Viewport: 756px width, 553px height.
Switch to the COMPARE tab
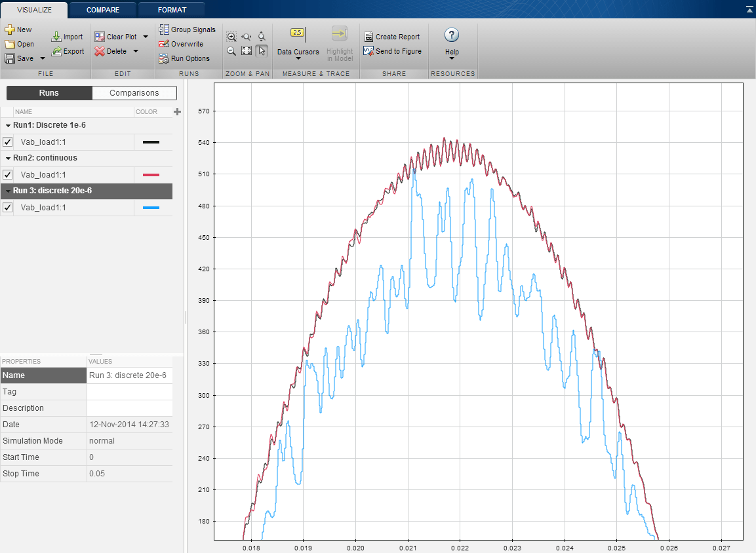tap(103, 10)
